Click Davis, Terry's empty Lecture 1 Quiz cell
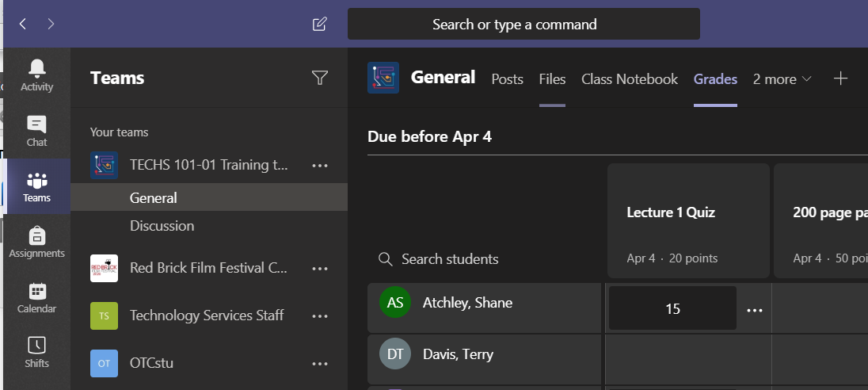868x390 pixels. [689, 359]
